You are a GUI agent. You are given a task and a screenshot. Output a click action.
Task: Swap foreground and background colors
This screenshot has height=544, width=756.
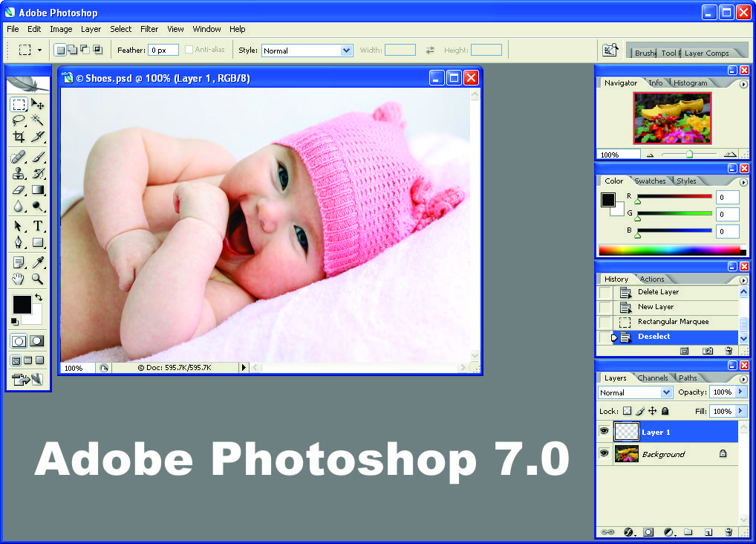pos(39,297)
